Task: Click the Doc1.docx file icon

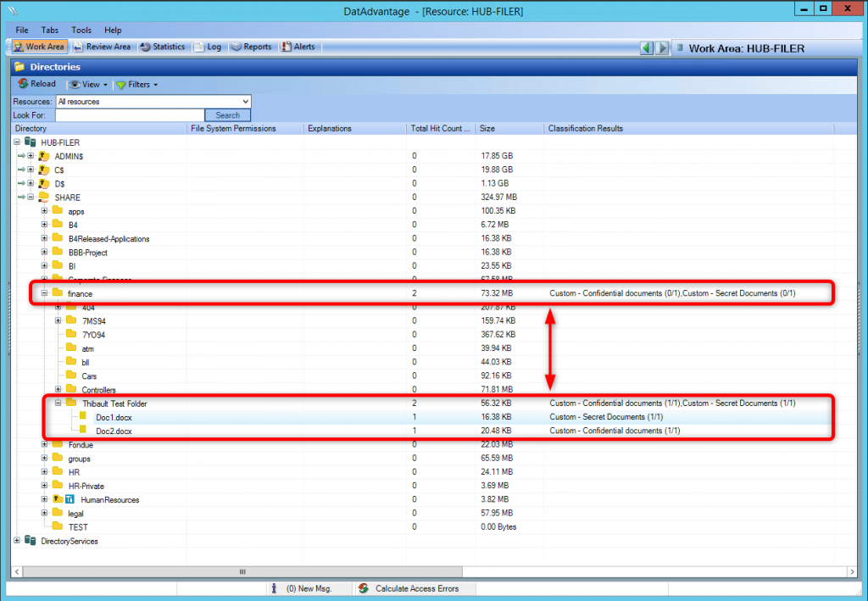Action: (83, 416)
